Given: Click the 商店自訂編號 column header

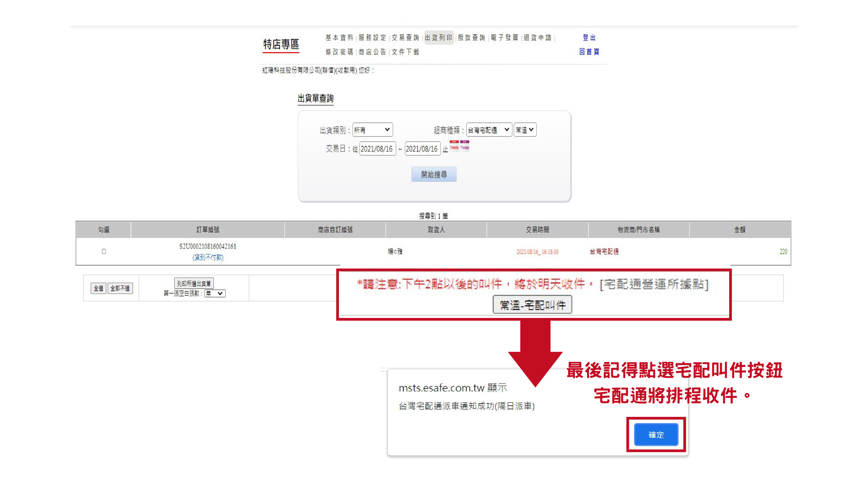Looking at the screenshot, I should point(335,229).
